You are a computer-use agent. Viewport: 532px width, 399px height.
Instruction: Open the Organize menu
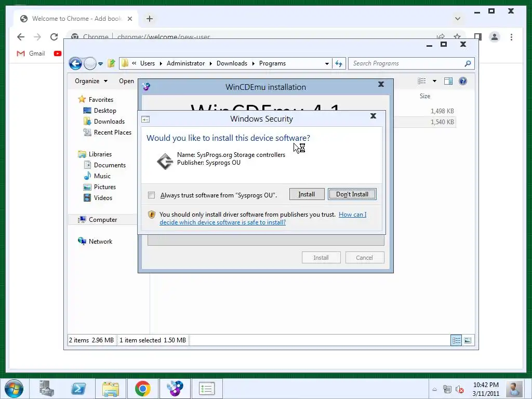click(x=91, y=81)
